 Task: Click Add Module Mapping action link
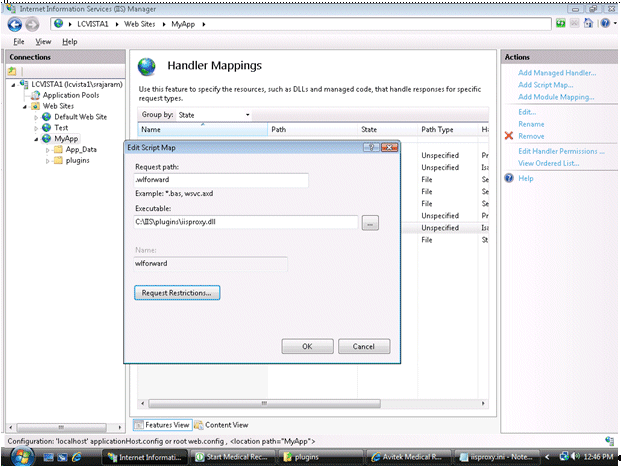click(x=556, y=97)
